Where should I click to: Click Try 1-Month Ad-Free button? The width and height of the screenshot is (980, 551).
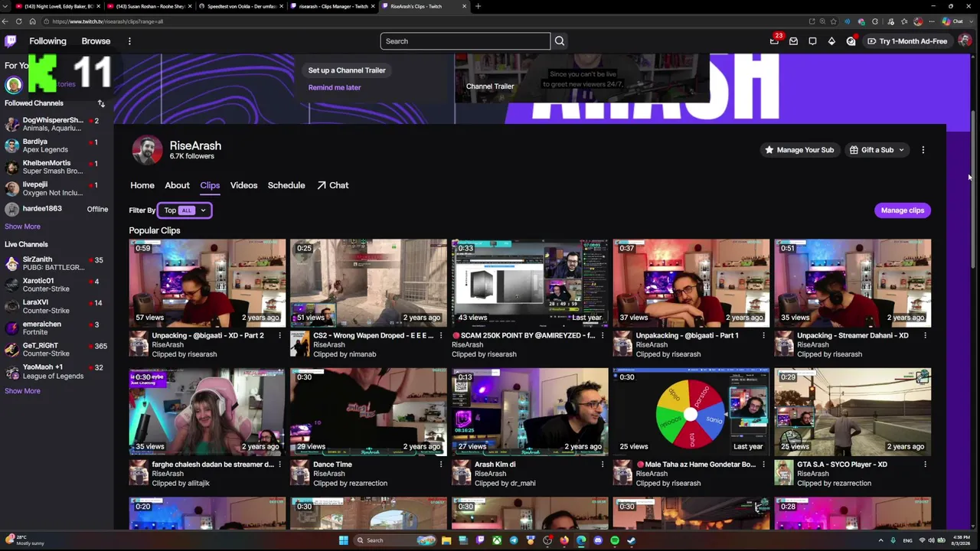tap(906, 41)
